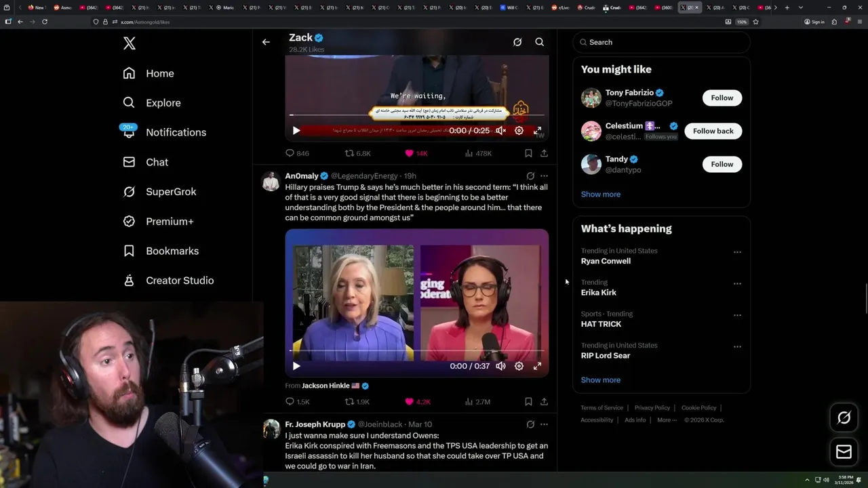Share the post with 478K views
This screenshot has width=868, height=488.
(x=544, y=153)
